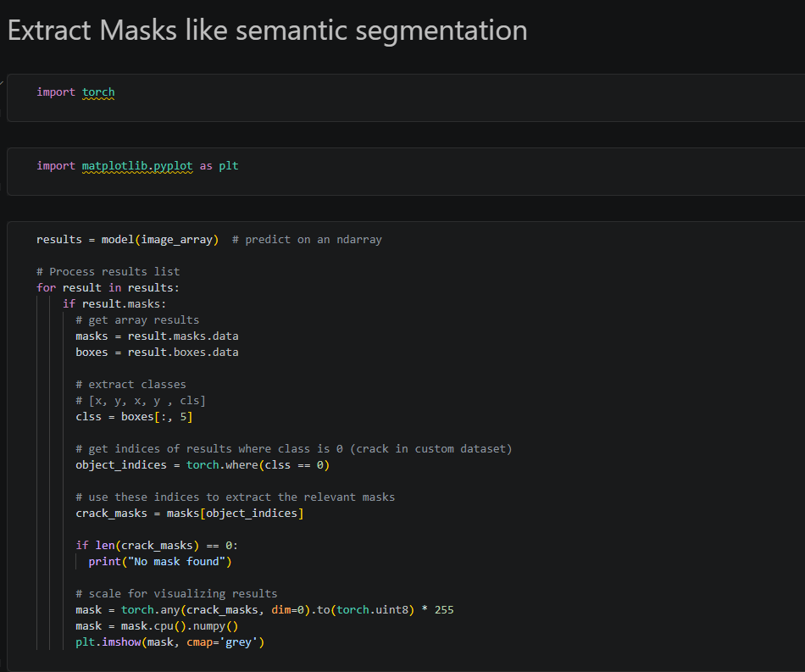The width and height of the screenshot is (805, 672).
Task: Click the line "object_indices = torch.where(clss == 0)"
Action: (203, 465)
